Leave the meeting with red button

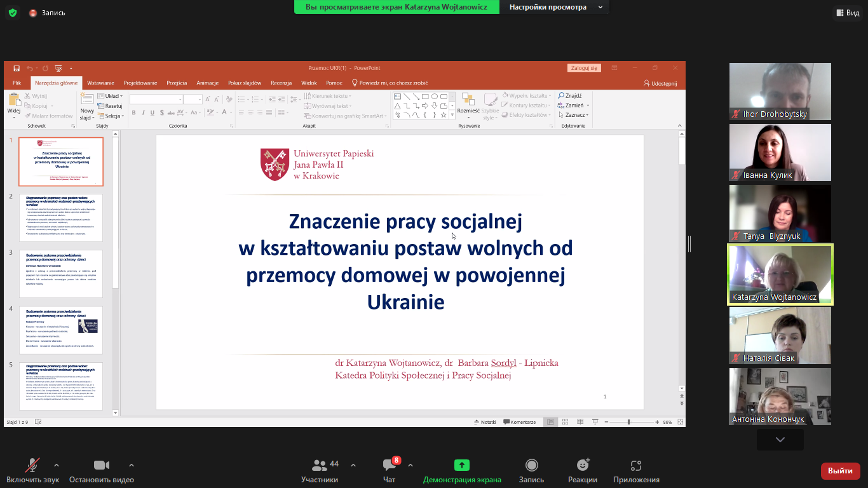coord(840,471)
